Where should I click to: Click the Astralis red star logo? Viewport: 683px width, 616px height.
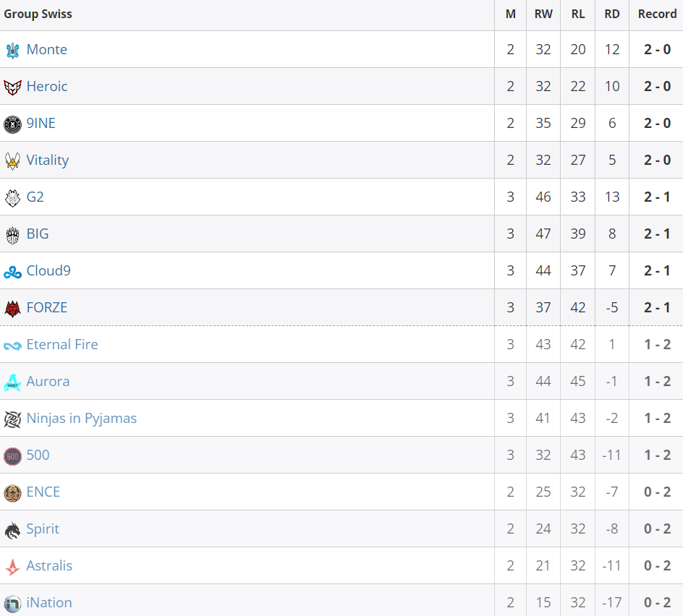coord(12,568)
